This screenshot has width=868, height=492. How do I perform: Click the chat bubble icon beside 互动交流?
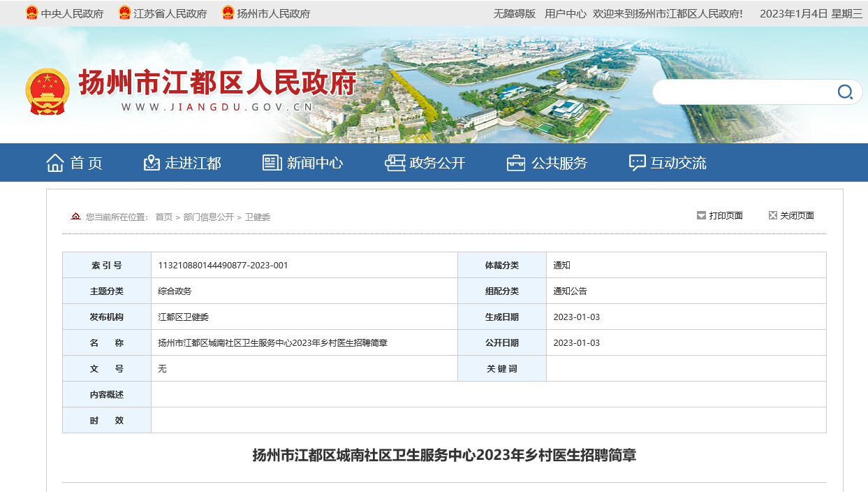click(x=637, y=163)
